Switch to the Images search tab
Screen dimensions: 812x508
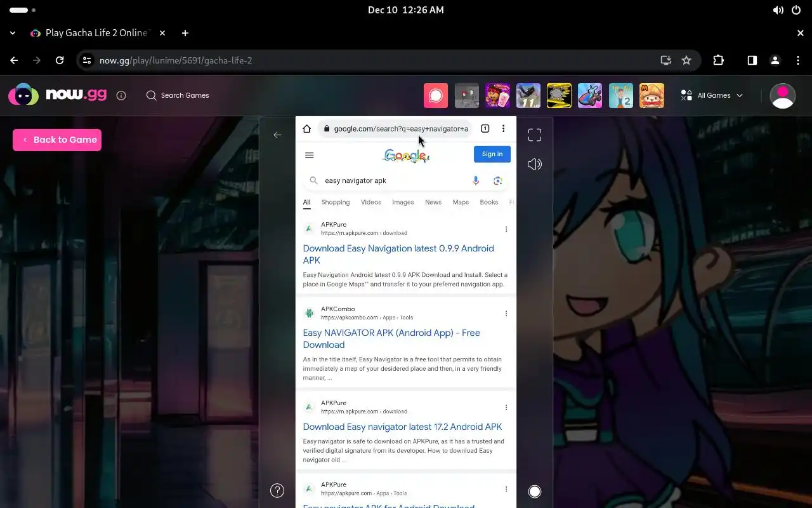[x=403, y=202]
